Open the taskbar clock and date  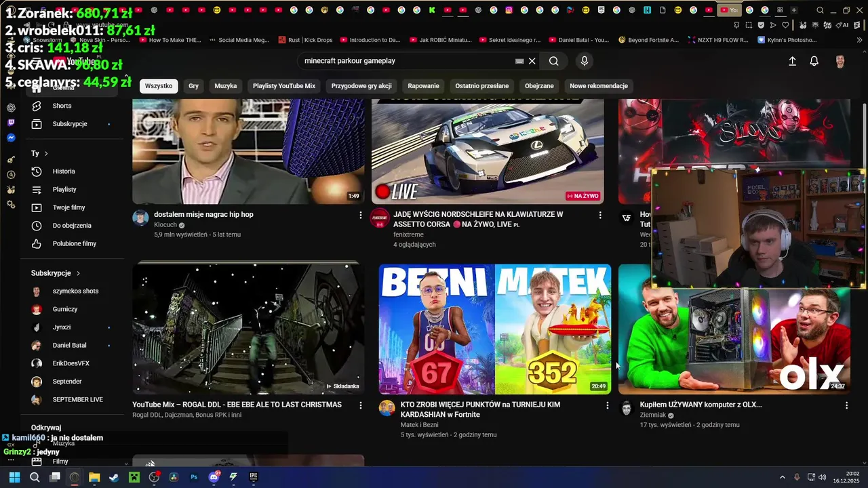pyautogui.click(x=846, y=477)
